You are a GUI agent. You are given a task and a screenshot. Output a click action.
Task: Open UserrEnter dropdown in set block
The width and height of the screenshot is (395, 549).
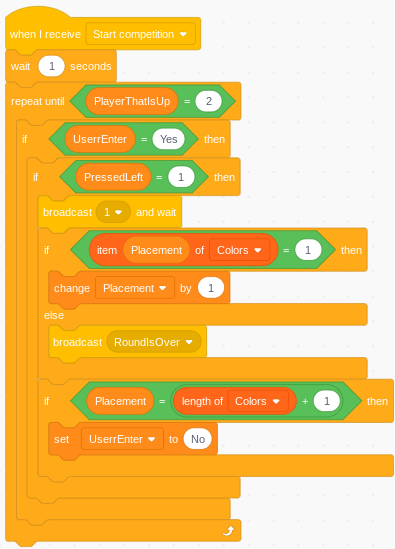coord(122,439)
